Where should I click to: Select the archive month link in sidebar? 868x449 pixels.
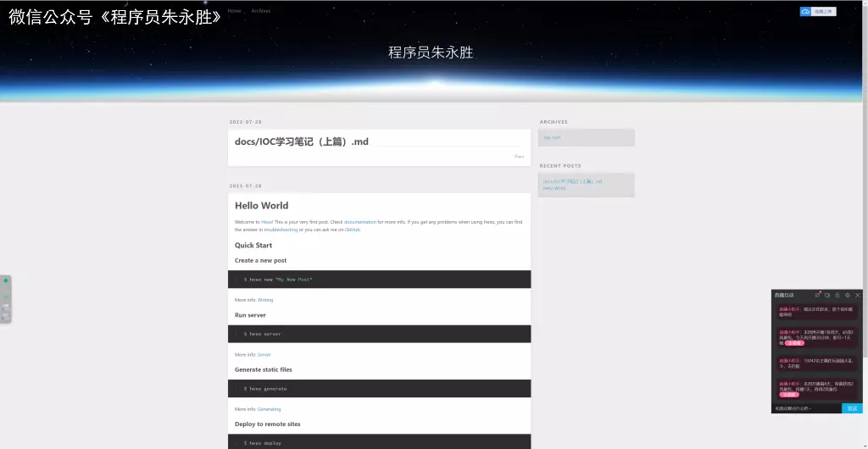pos(552,137)
